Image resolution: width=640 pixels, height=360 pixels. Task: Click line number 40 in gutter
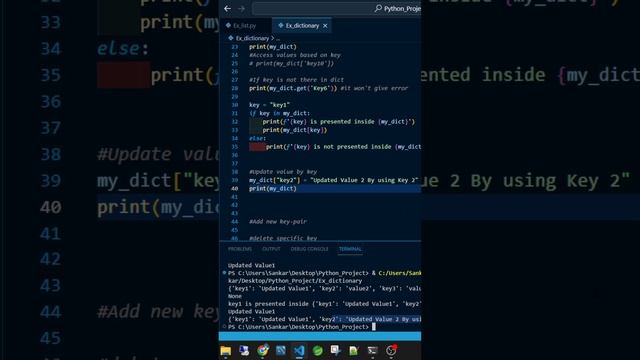click(234, 189)
